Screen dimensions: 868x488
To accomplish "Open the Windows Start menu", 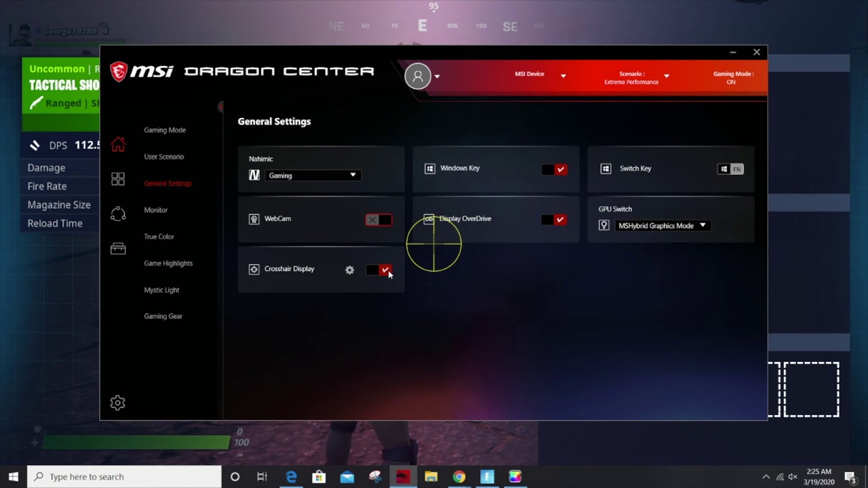I will coord(14,476).
